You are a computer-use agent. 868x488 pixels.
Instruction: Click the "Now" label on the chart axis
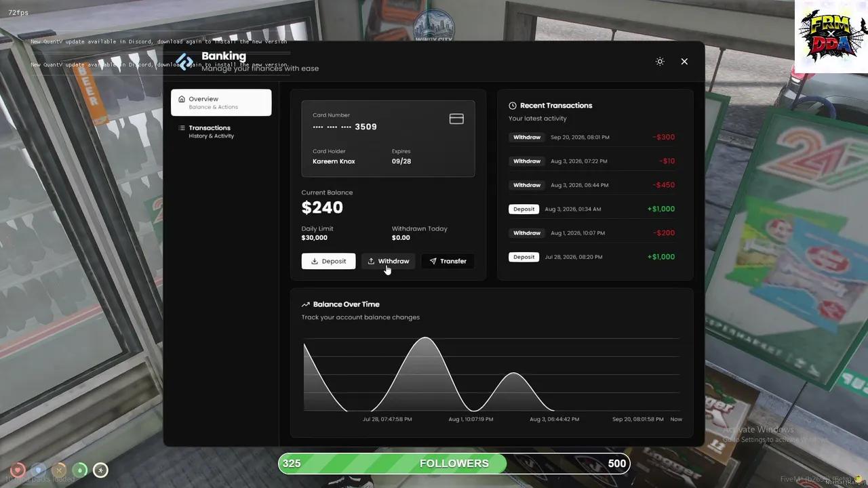pos(676,420)
